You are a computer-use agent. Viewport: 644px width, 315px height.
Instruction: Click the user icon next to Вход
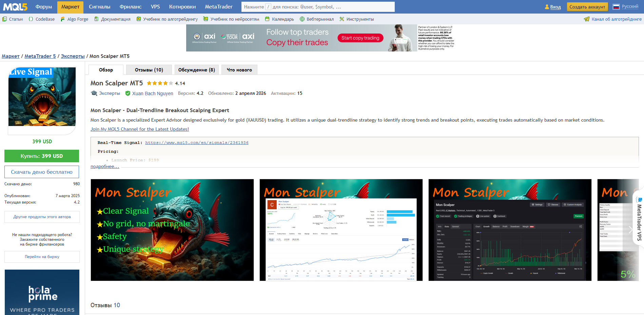[547, 7]
